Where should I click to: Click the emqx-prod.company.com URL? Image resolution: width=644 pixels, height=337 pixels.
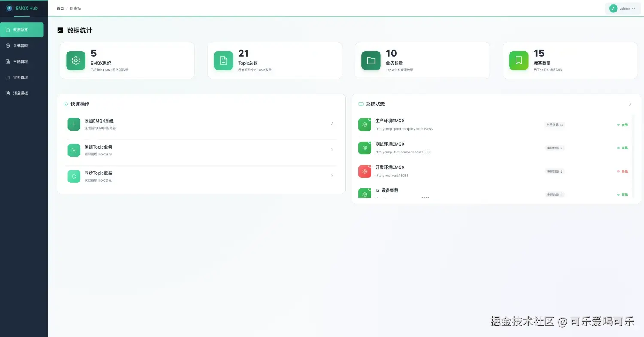click(x=404, y=129)
